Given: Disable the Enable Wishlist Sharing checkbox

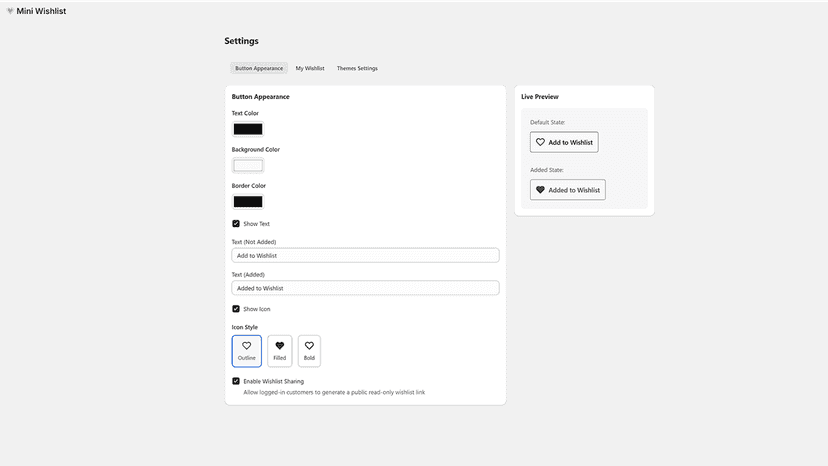Looking at the screenshot, I should [236, 381].
